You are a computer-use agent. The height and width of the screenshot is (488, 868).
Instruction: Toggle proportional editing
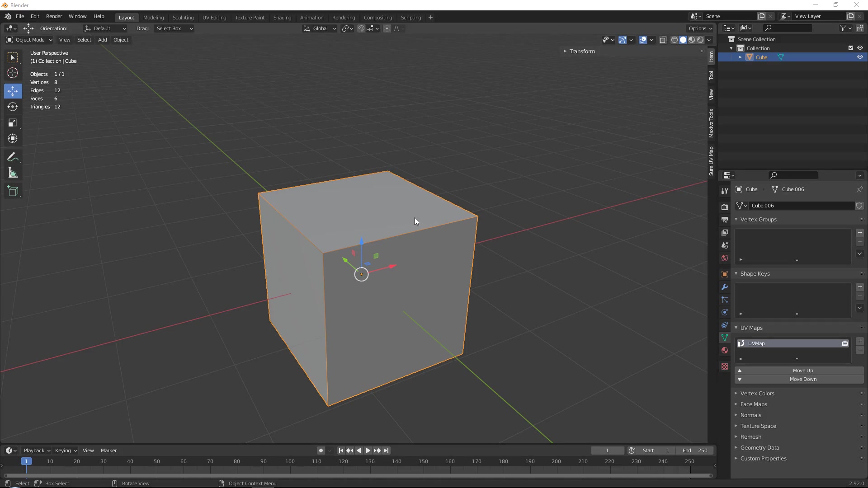387,28
